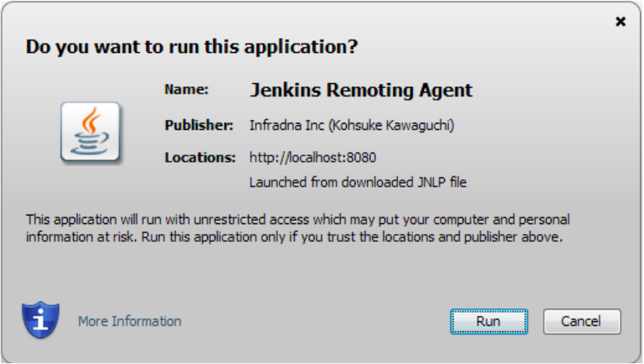Close the dialog with the X button

click(621, 21)
